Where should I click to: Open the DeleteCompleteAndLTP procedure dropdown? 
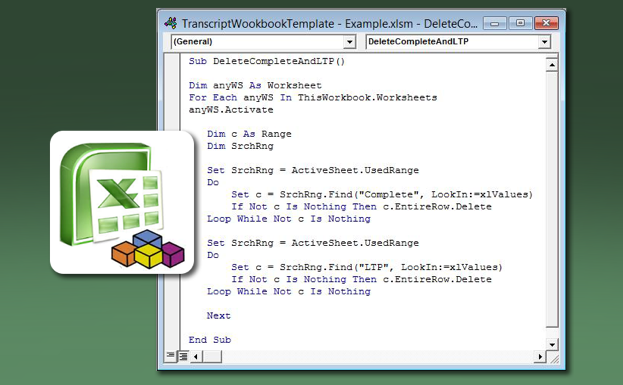(544, 41)
